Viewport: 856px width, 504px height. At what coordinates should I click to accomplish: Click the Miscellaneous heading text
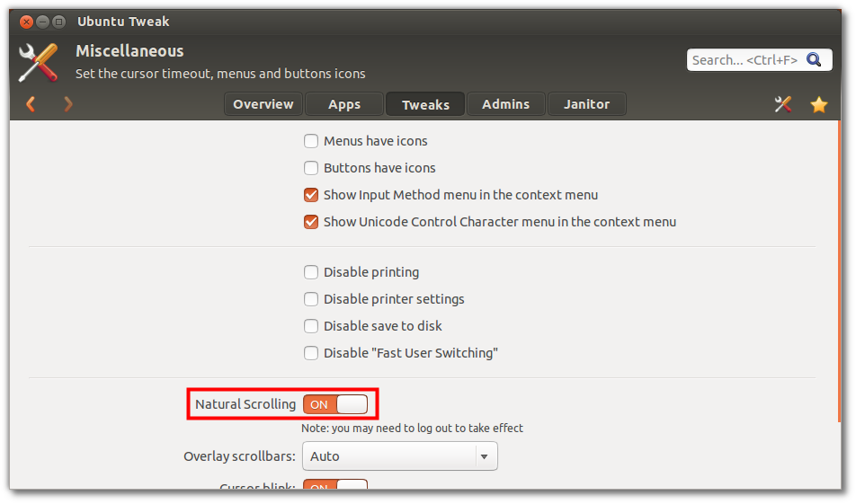[129, 50]
